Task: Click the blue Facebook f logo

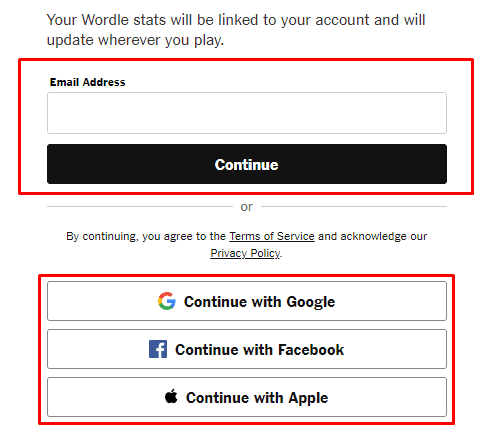Action: click(158, 349)
